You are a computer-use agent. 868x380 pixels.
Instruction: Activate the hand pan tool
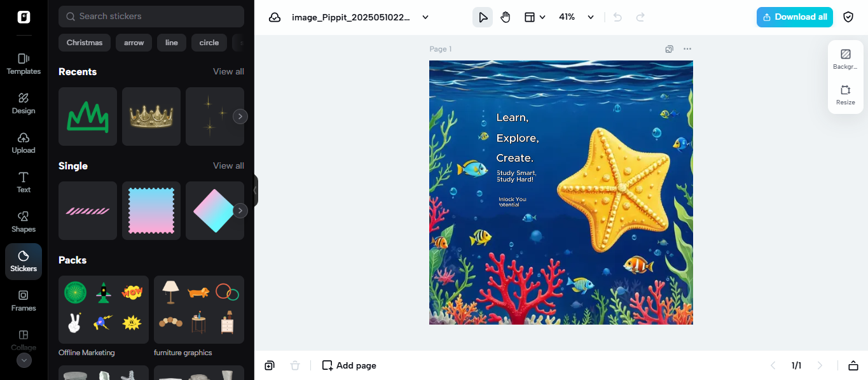(x=505, y=17)
